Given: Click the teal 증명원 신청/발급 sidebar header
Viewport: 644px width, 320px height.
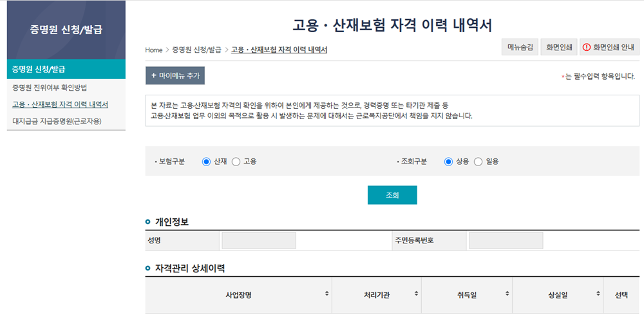Looking at the screenshot, I should (66, 69).
